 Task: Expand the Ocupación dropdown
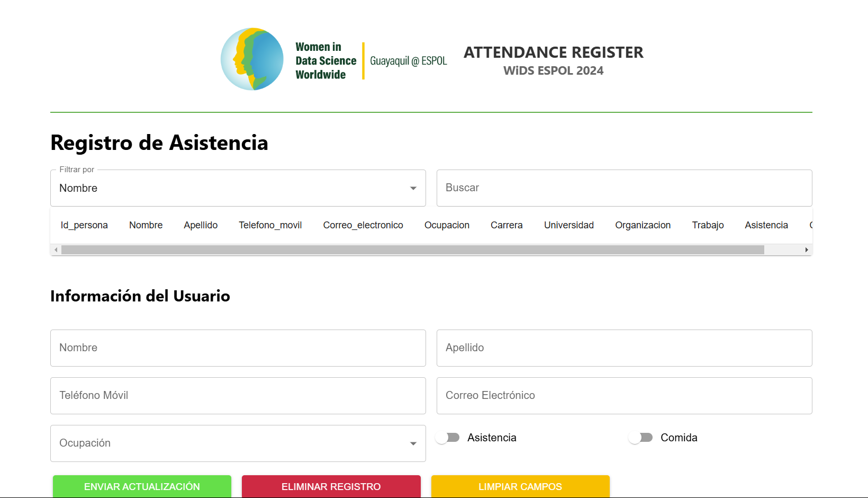click(238, 443)
